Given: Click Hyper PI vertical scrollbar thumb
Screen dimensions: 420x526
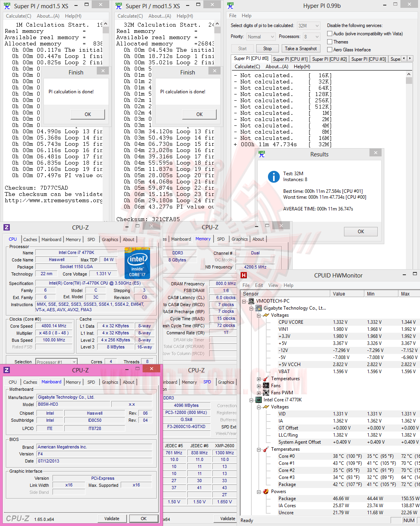Looking at the screenshot, I should tap(409, 81).
